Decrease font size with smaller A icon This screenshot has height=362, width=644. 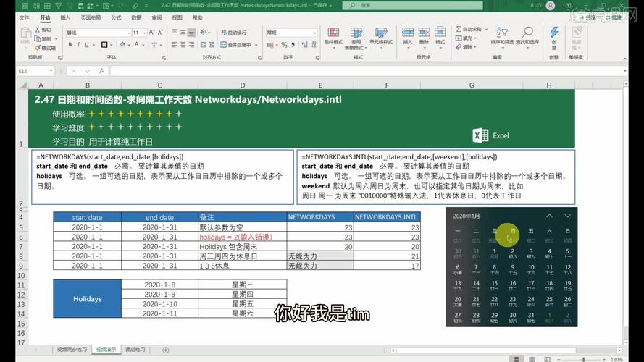(160, 33)
